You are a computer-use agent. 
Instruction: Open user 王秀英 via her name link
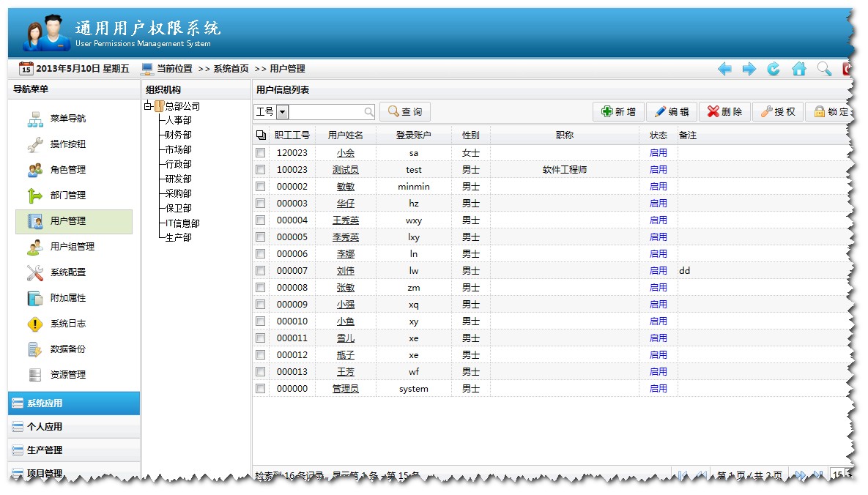click(x=344, y=220)
